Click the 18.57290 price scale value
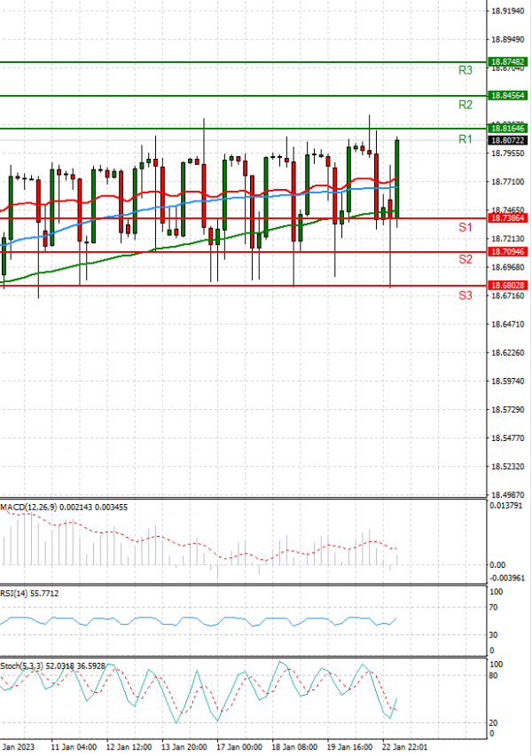 click(507, 409)
